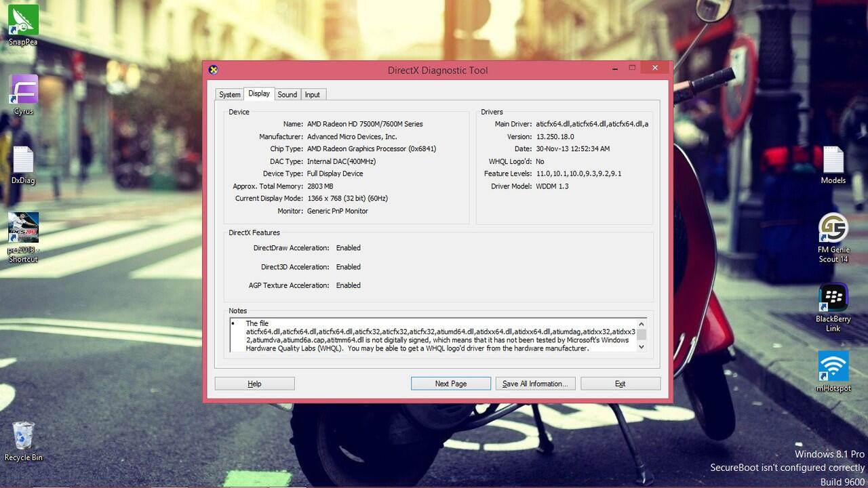The image size is (868, 488).
Task: Switch to the System tab
Action: (x=230, y=95)
